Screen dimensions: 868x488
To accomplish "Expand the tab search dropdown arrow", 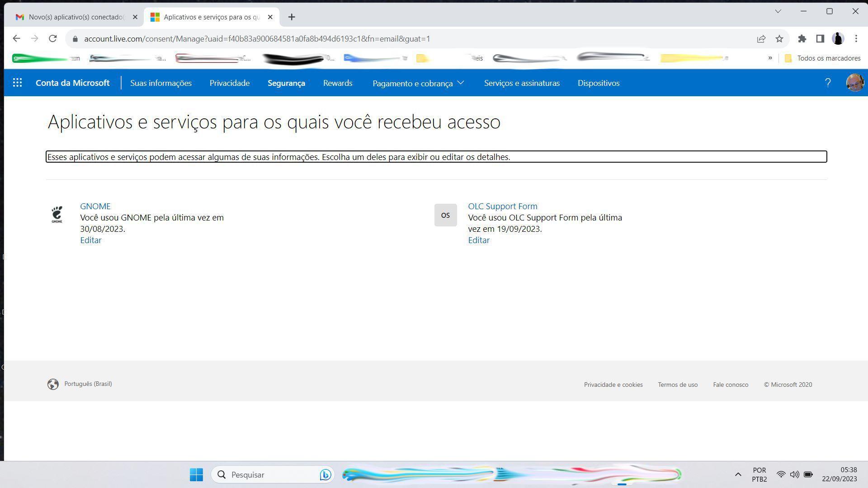I will [x=778, y=11].
